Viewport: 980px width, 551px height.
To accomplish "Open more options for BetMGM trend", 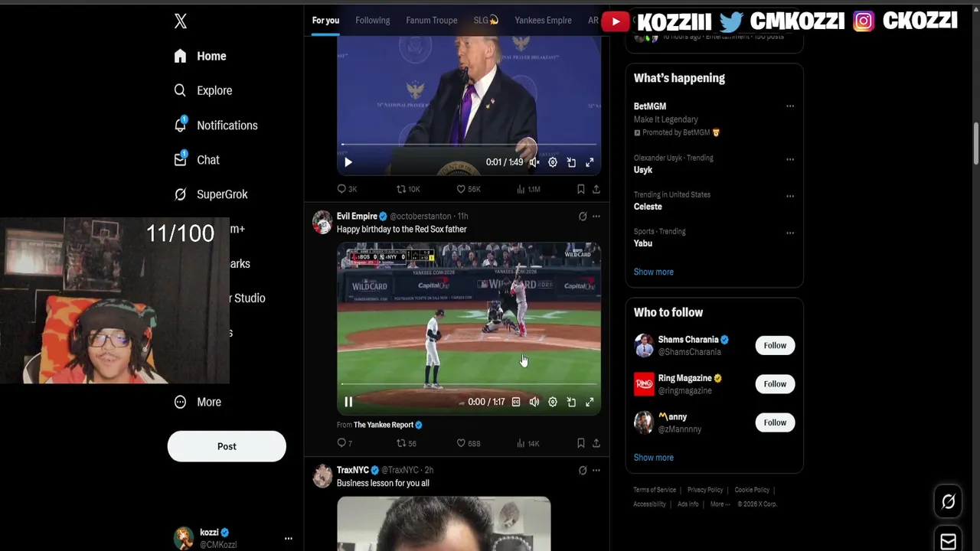I will [789, 106].
